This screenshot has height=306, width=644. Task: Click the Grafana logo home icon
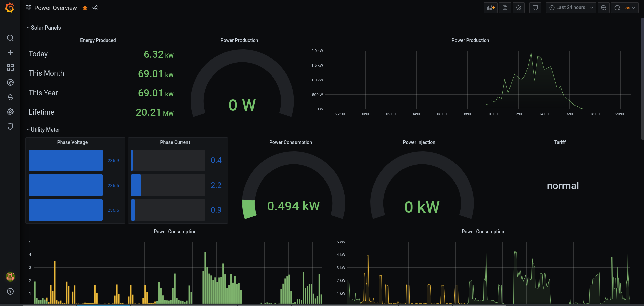click(10, 8)
